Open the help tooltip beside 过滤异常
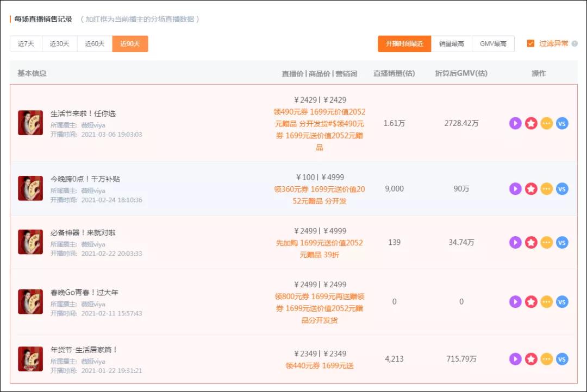The height and width of the screenshot is (392, 587). 574,43
